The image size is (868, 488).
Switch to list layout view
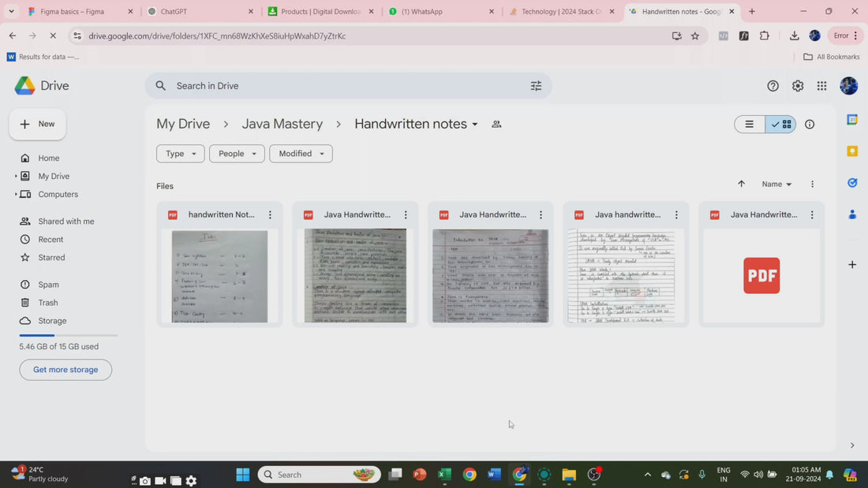750,125
